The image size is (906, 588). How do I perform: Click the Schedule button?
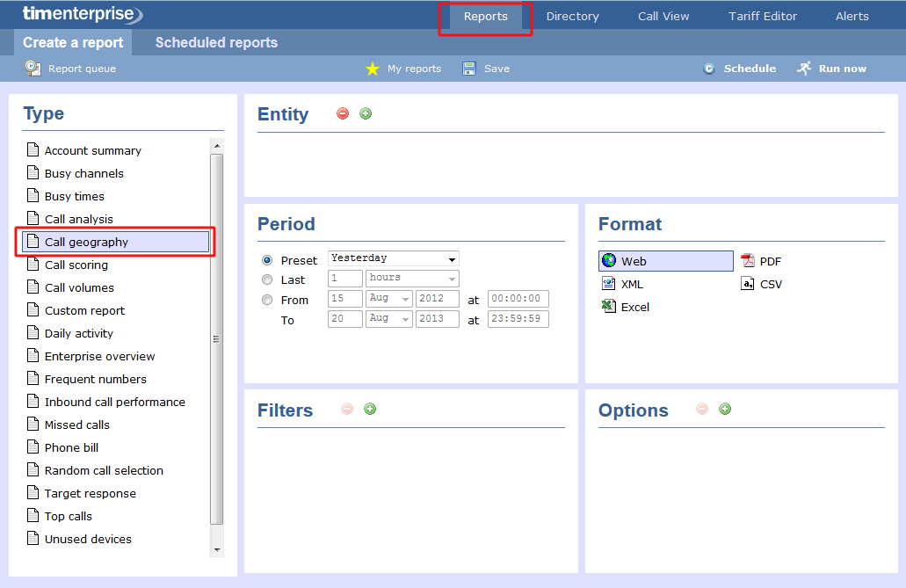click(x=739, y=69)
